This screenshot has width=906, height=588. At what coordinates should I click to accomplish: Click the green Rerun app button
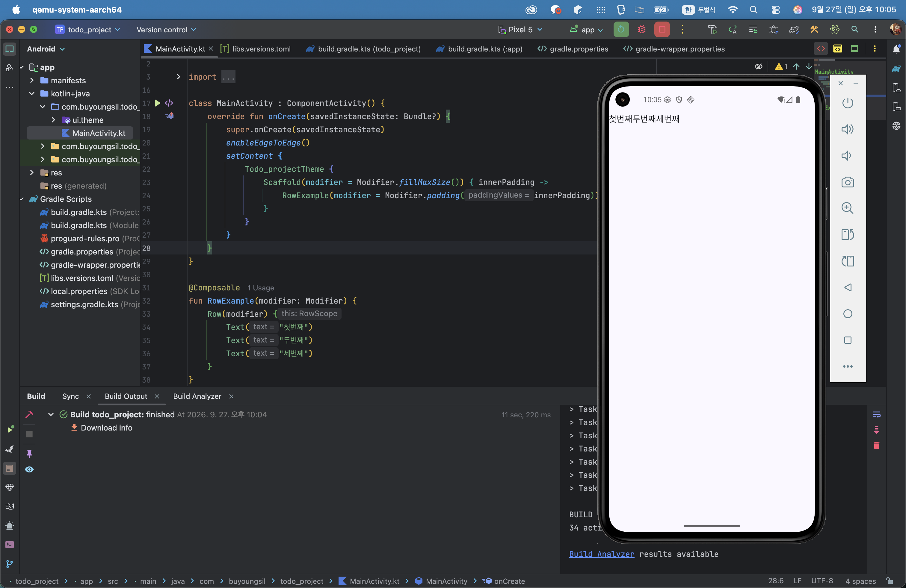point(621,30)
